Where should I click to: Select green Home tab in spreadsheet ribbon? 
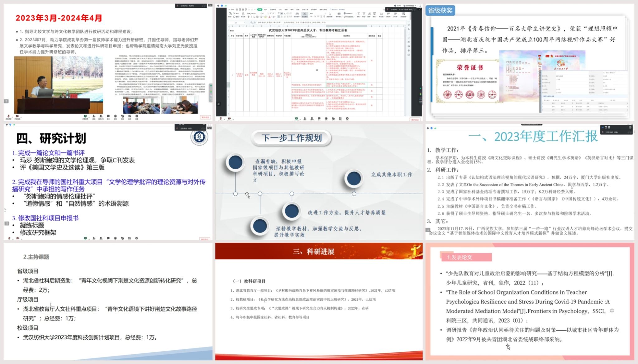coord(259,10)
